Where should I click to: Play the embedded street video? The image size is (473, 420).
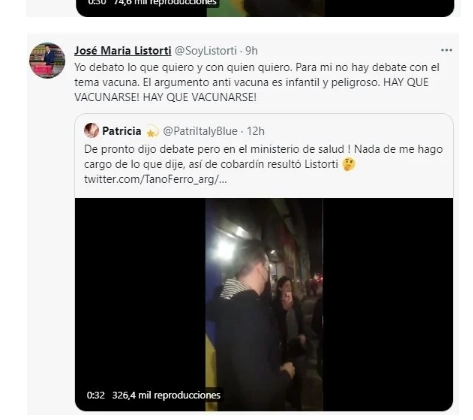pos(264,304)
